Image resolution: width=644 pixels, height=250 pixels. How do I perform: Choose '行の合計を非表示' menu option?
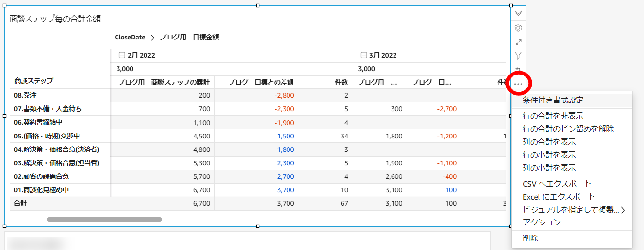pos(552,116)
